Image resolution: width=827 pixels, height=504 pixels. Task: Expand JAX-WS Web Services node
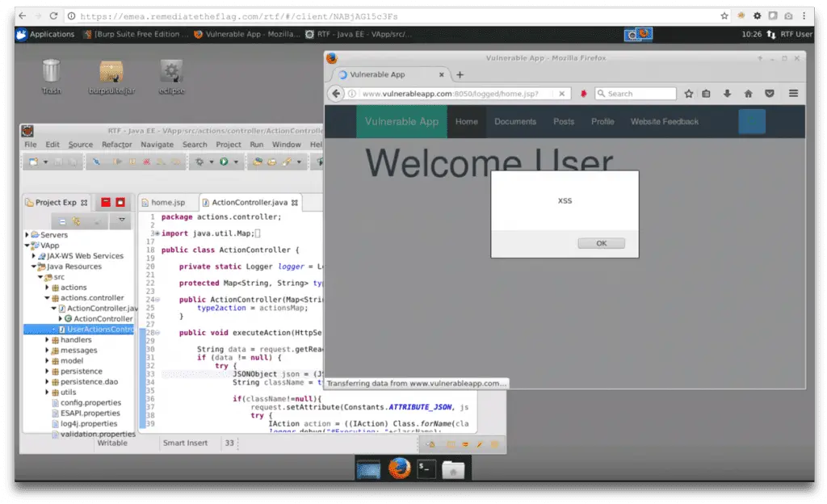tap(34, 256)
